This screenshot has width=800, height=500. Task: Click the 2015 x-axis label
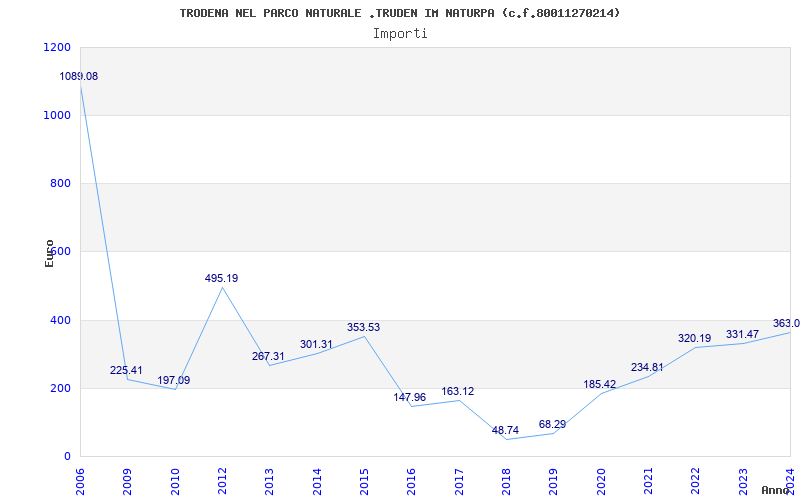click(x=364, y=482)
